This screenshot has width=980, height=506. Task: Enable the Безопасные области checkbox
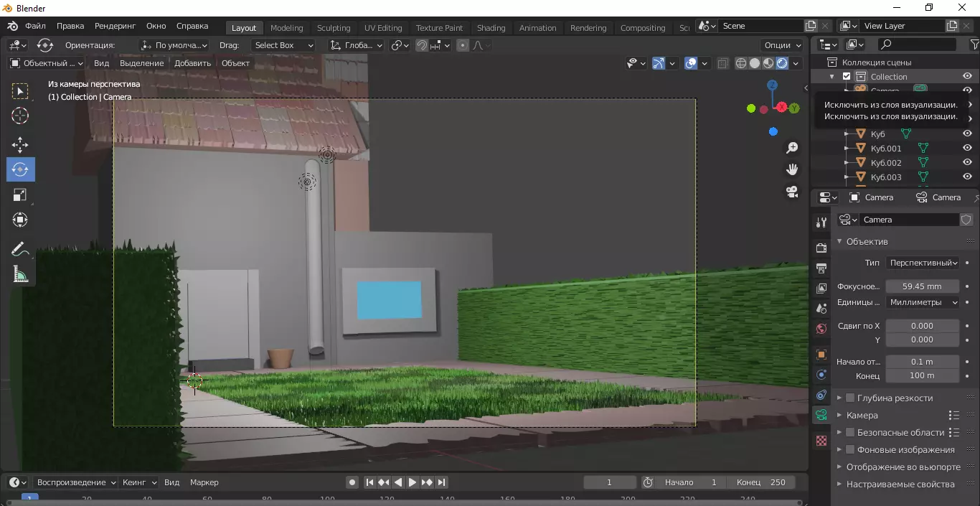point(850,432)
